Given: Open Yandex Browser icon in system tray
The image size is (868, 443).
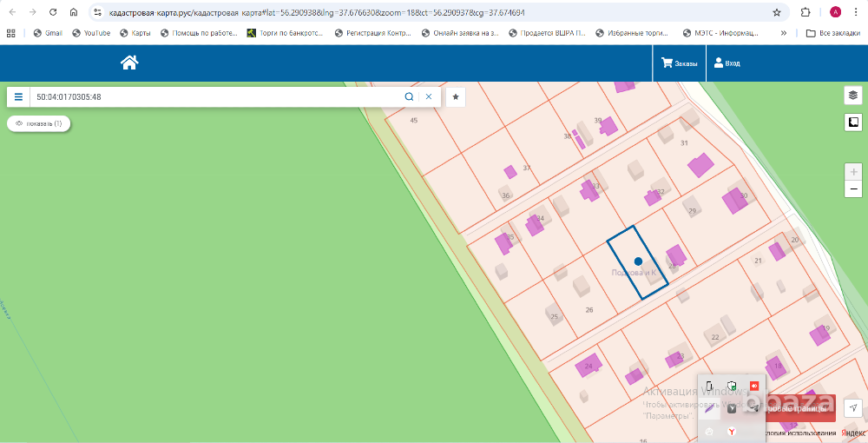Looking at the screenshot, I should point(732,431).
